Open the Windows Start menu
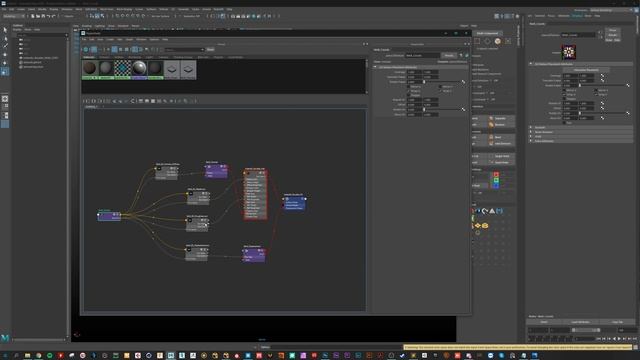This screenshot has width=640, height=360. [5, 356]
